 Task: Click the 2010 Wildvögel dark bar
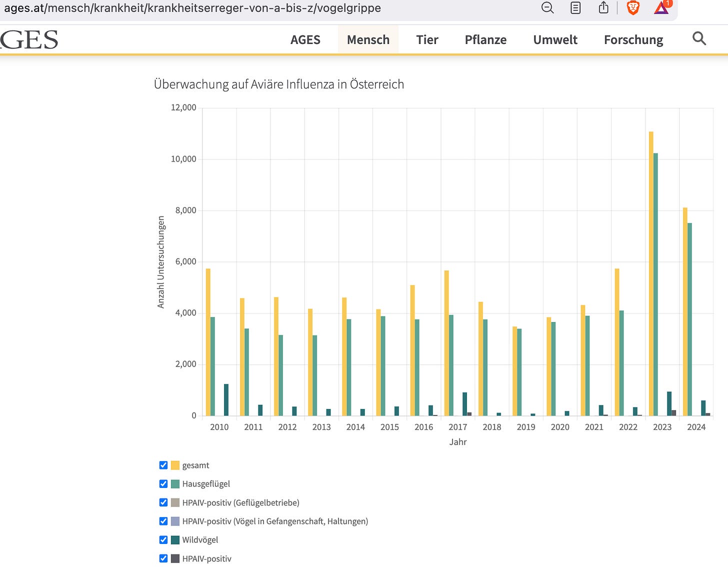(226, 399)
